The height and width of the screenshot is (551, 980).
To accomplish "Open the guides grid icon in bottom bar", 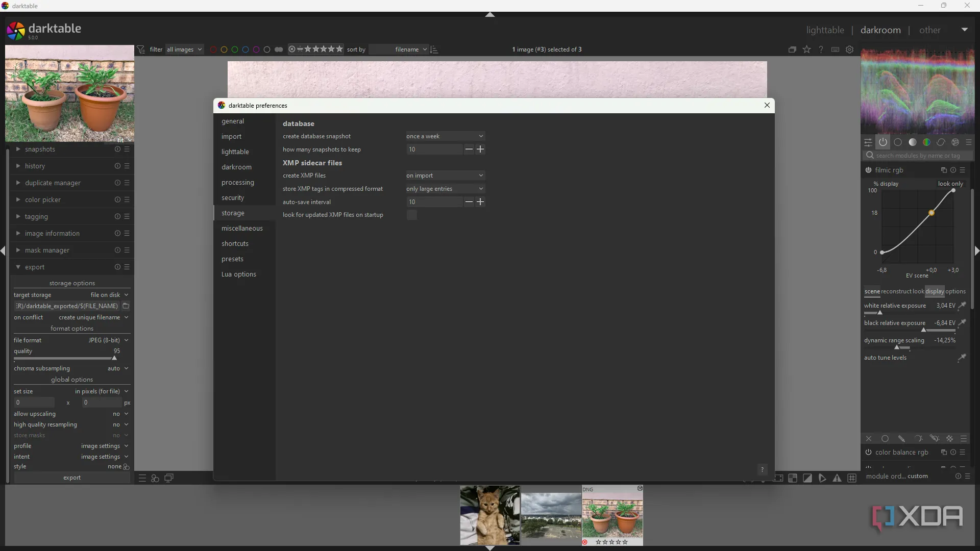I will click(x=852, y=478).
